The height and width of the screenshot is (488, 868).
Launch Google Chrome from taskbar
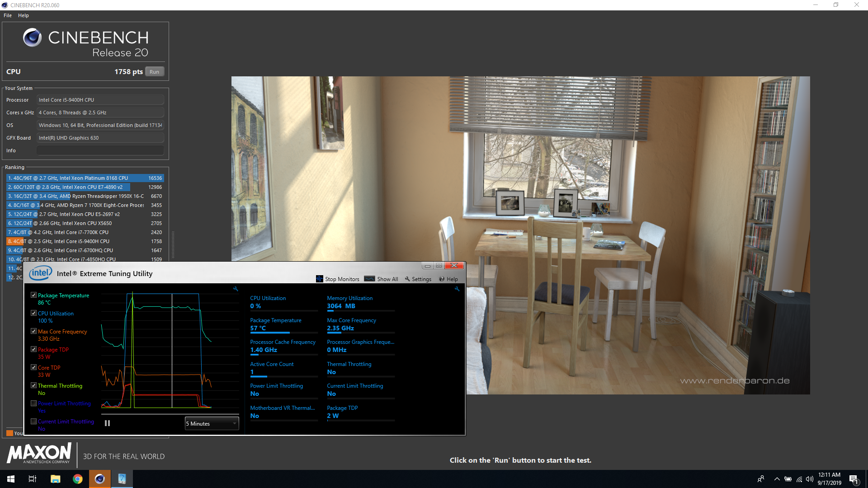click(x=78, y=479)
